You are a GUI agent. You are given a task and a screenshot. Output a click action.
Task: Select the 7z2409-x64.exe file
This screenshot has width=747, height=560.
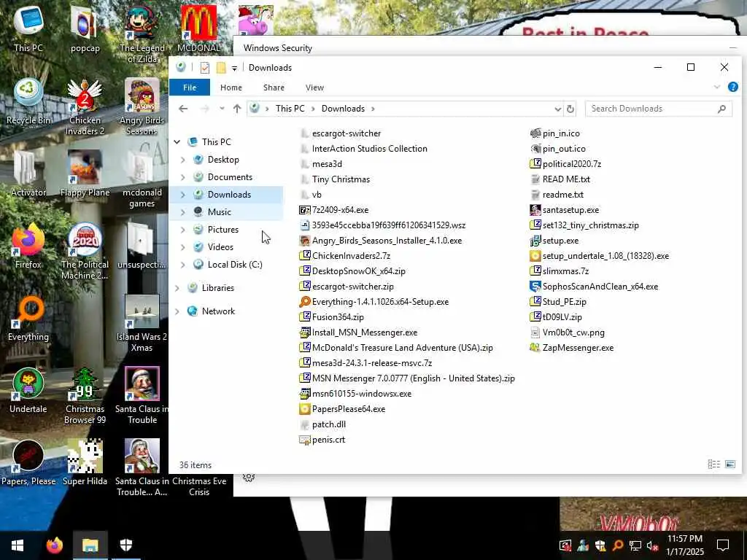tap(334, 210)
